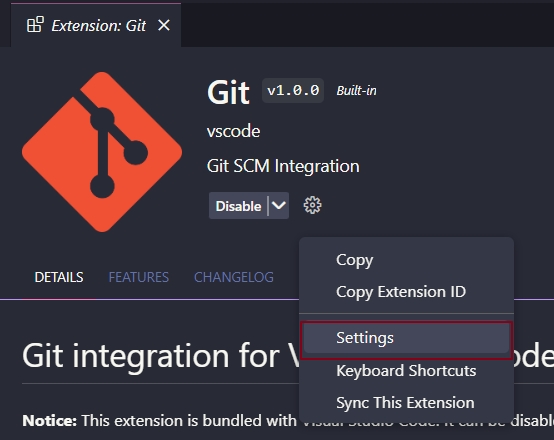Image resolution: width=554 pixels, height=440 pixels.
Task: Switch to the CHANGELOG tab
Action: 234,277
